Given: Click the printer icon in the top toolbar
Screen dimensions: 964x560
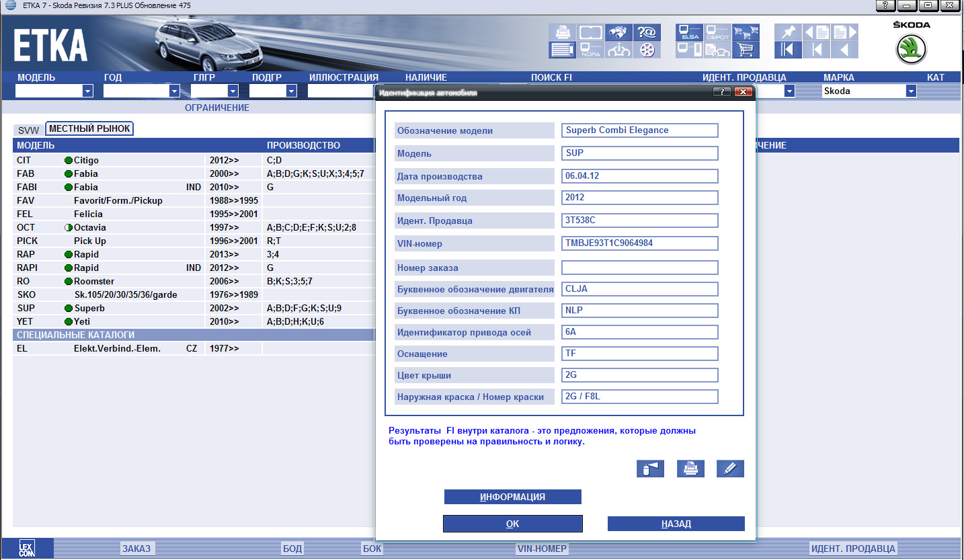Looking at the screenshot, I should point(563,32).
